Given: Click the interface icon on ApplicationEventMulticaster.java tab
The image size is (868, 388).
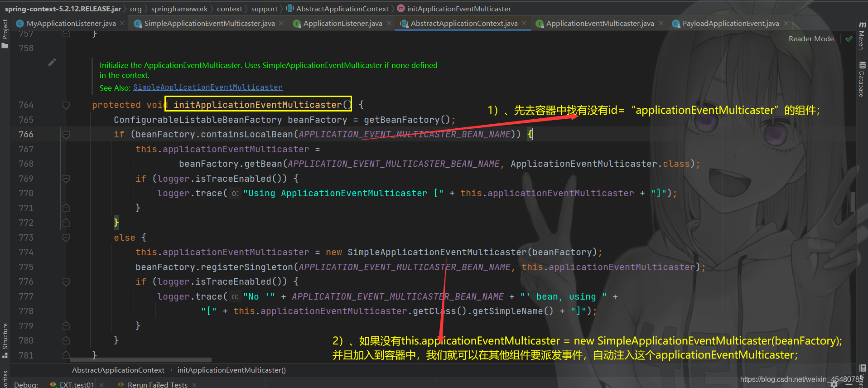Looking at the screenshot, I should (540, 24).
